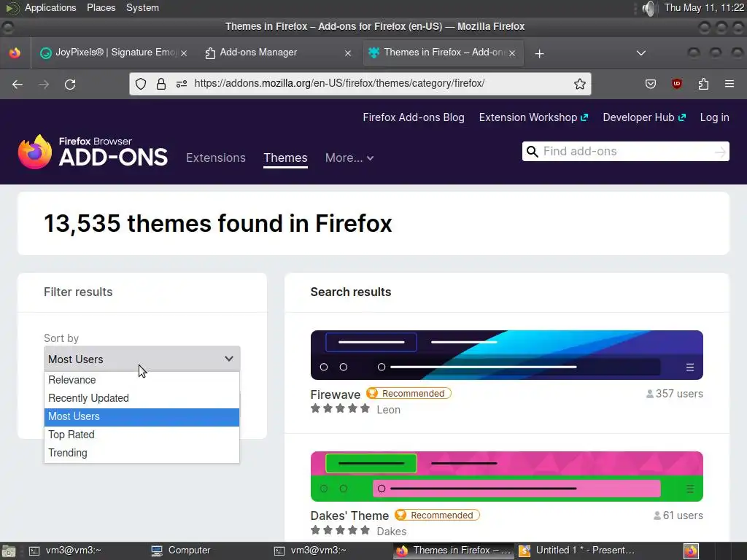
Task: Open Untitled 1 Presentation from taskbar
Action: pyautogui.click(x=578, y=551)
